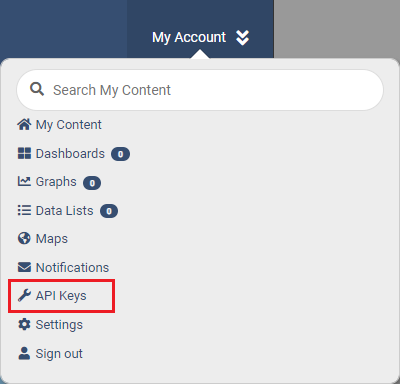
Task: Click the API Keys wrench icon
Action: click(24, 296)
